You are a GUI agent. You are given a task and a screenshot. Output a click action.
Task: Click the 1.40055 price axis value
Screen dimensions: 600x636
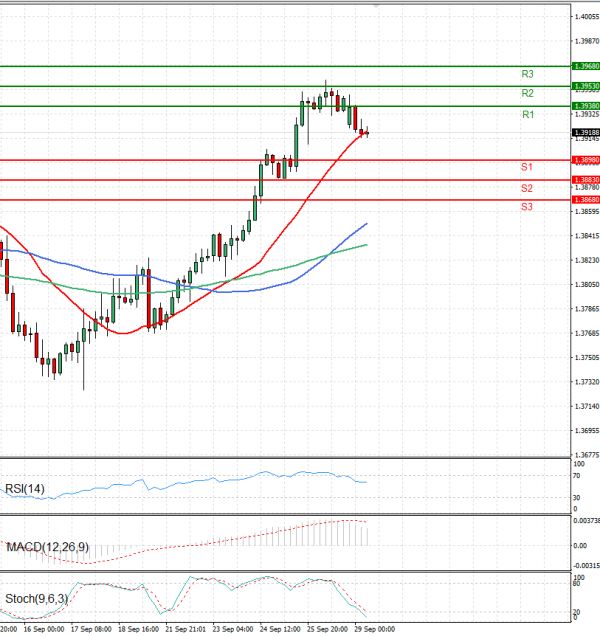[587, 17]
